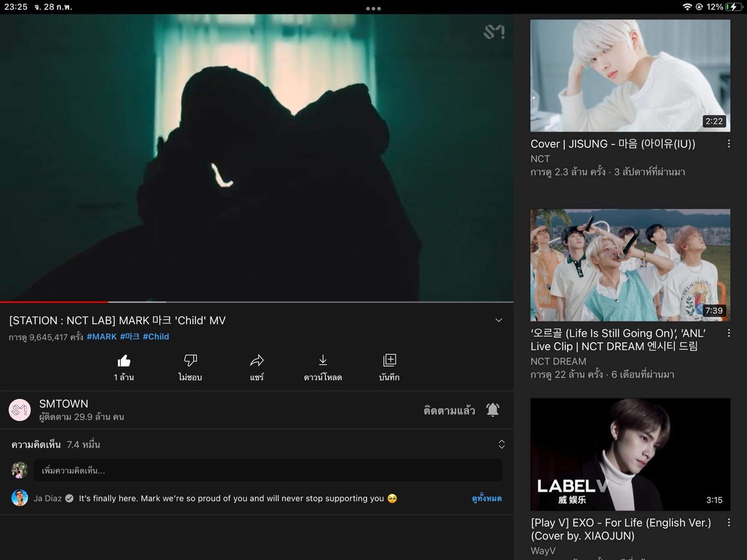Click the video progress bar
The height and width of the screenshot is (560, 747).
point(256,302)
